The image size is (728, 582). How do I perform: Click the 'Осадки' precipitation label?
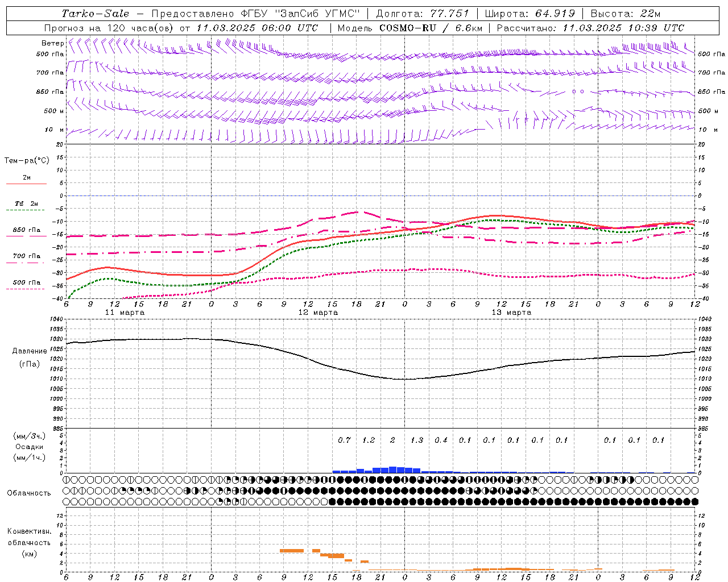coord(28,447)
